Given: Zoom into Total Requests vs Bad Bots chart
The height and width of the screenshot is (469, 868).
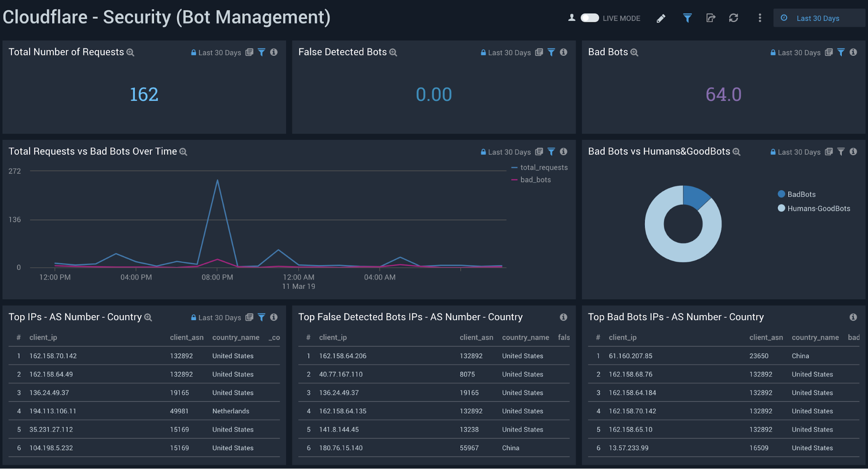Looking at the screenshot, I should [x=183, y=151].
